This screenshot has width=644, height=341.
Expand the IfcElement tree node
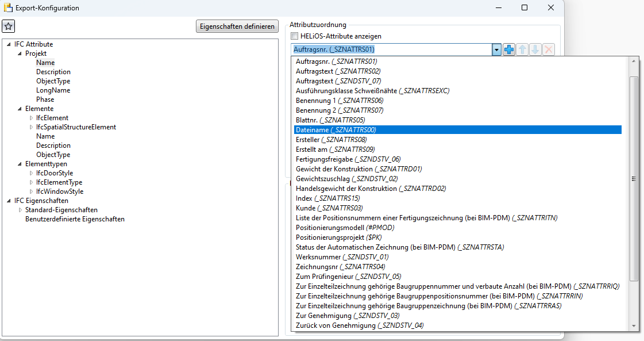point(32,118)
